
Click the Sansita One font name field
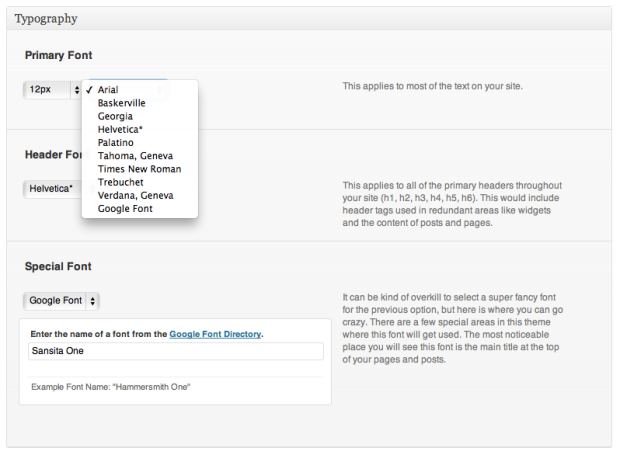[x=176, y=351]
